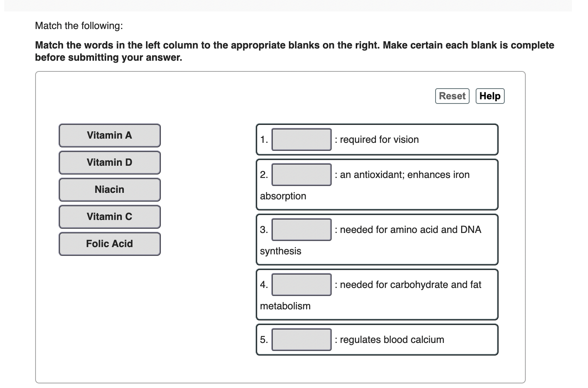Screen dimensions: 588x388
Task: Click the bold matching instructions text
Action: pyautogui.click(x=294, y=51)
